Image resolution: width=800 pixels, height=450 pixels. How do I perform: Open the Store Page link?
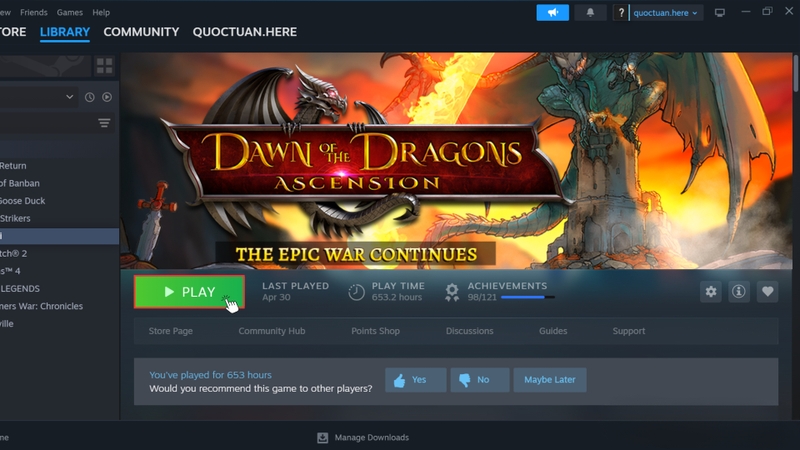point(170,331)
